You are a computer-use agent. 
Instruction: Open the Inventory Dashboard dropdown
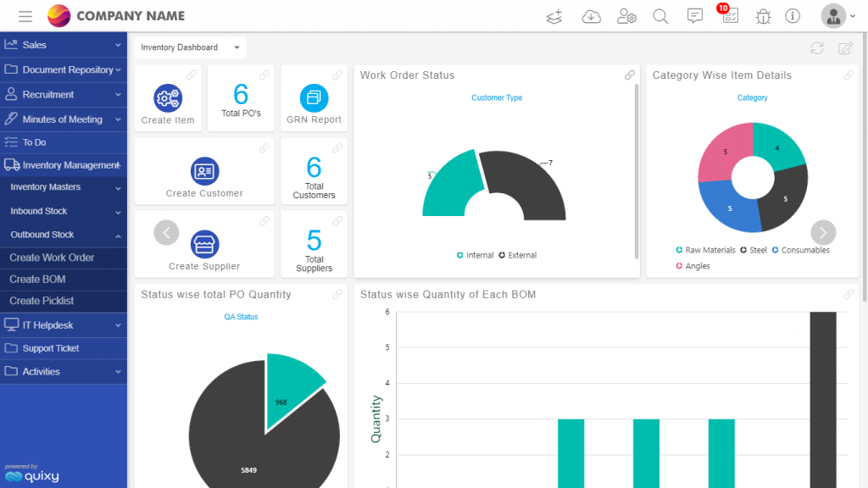pyautogui.click(x=190, y=47)
